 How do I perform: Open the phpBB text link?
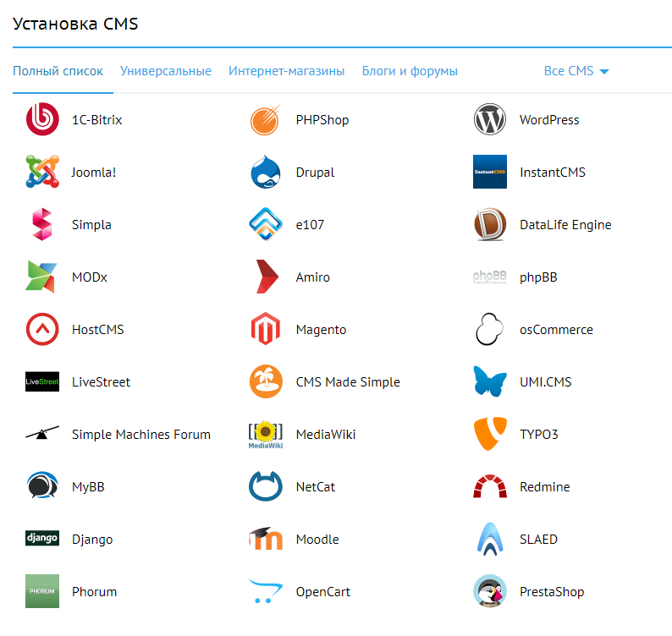tap(538, 277)
